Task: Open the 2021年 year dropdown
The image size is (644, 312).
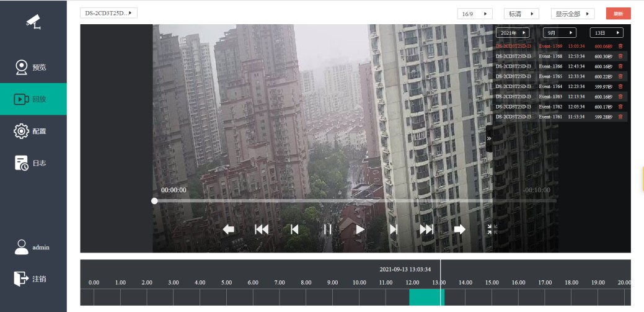Action: point(513,33)
